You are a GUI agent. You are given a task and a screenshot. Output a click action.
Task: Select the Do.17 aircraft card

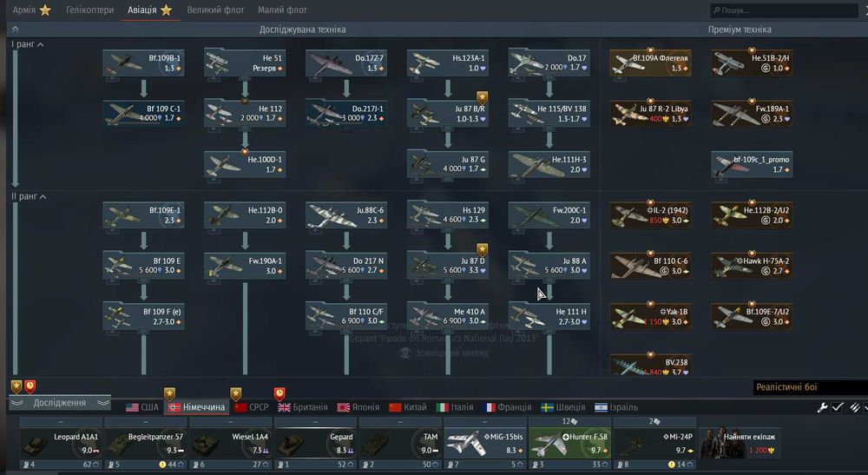[x=549, y=63]
